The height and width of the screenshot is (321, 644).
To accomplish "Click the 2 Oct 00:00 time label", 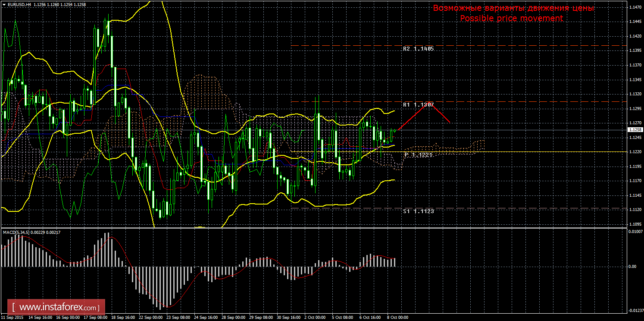I will point(315,318).
